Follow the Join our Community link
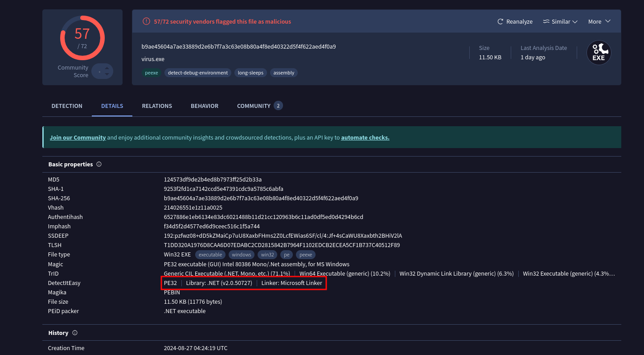The image size is (644, 355). tap(78, 137)
